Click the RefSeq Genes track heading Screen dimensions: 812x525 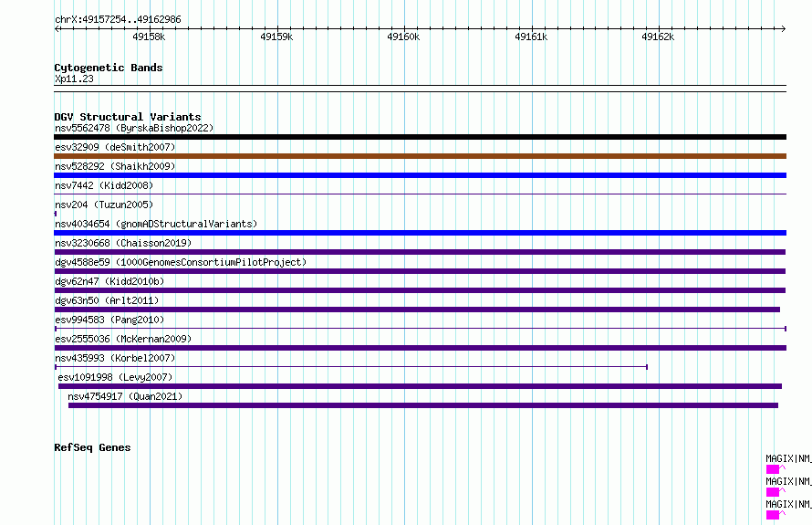pyautogui.click(x=92, y=447)
